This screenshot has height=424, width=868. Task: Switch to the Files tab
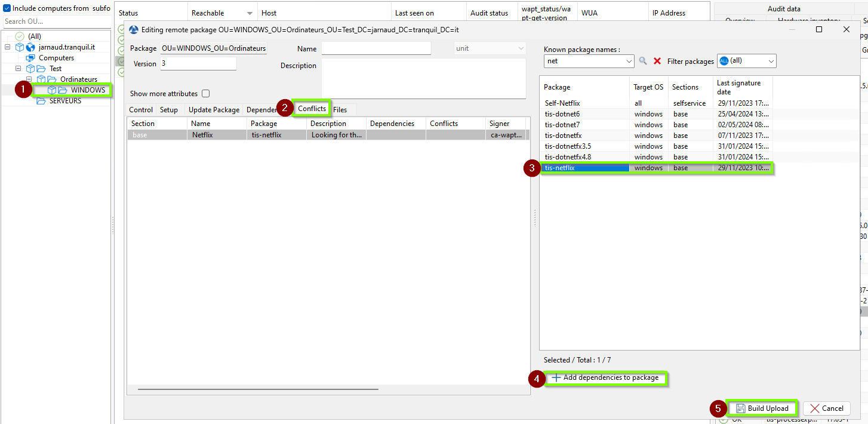(x=340, y=110)
